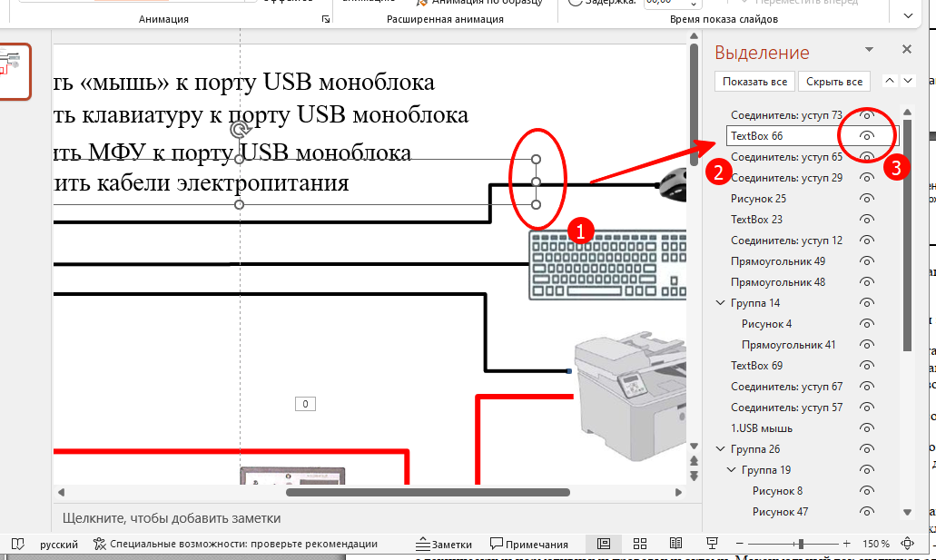Collapse the Группа 19 tree node
The width and height of the screenshot is (936, 560).
click(731, 470)
